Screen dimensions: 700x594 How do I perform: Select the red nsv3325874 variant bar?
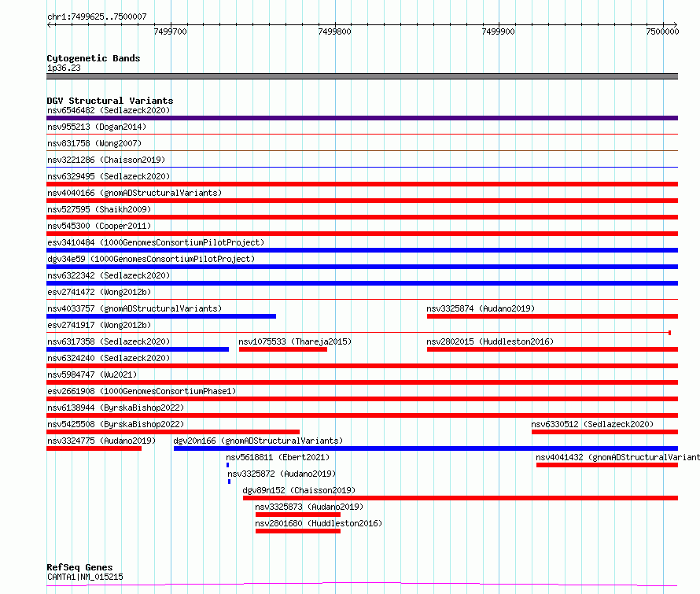pos(552,316)
